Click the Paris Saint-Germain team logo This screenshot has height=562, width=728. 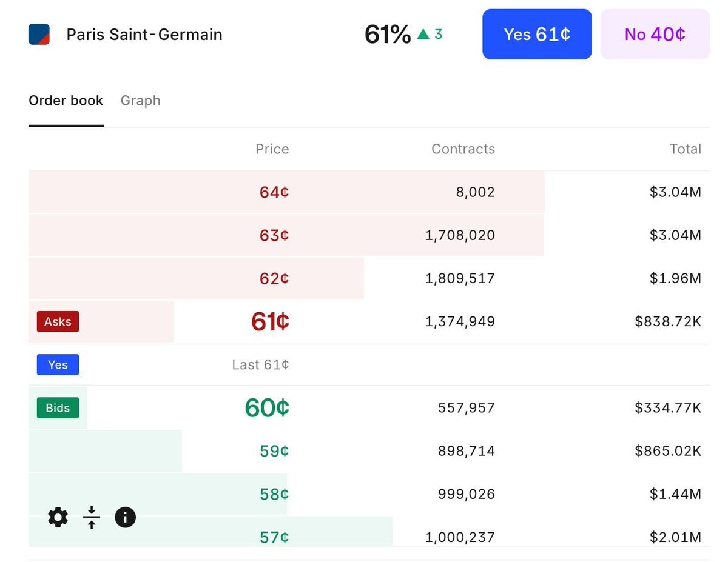pos(39,35)
